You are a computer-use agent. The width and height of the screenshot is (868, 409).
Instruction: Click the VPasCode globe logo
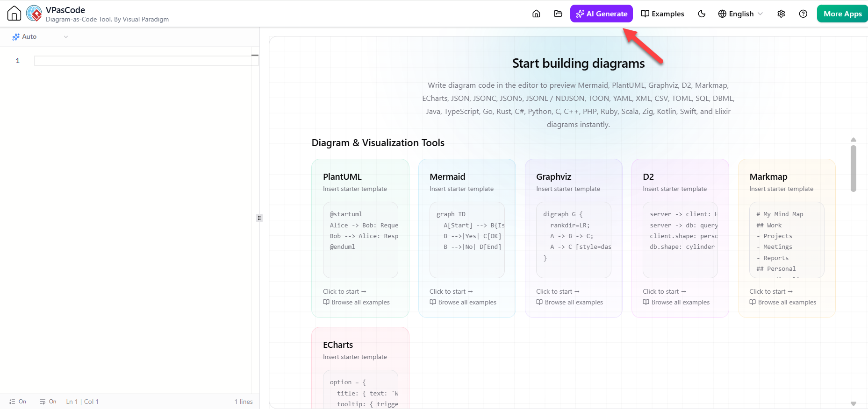(x=34, y=14)
